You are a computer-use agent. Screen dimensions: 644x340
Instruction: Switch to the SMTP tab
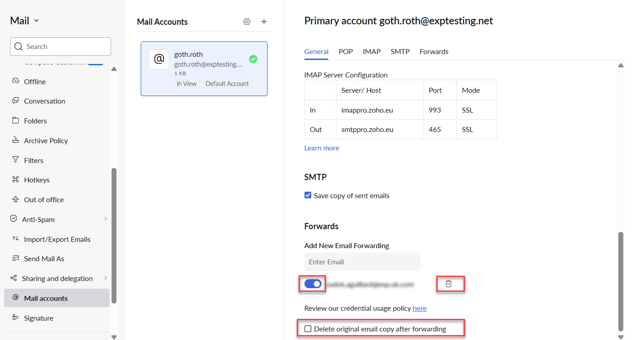400,51
